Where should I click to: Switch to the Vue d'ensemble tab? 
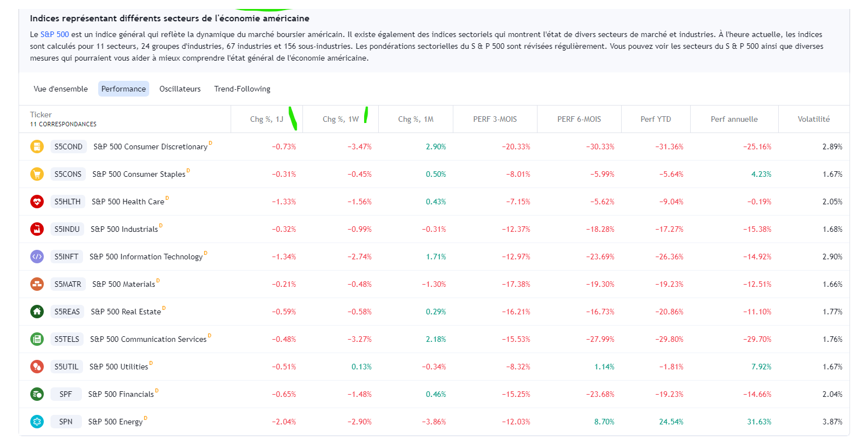(61, 89)
